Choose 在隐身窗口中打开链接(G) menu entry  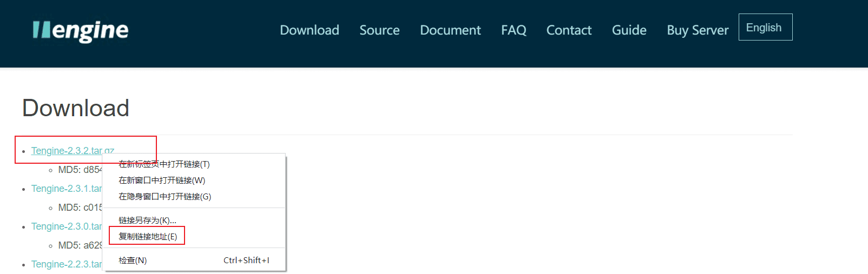[195, 197]
